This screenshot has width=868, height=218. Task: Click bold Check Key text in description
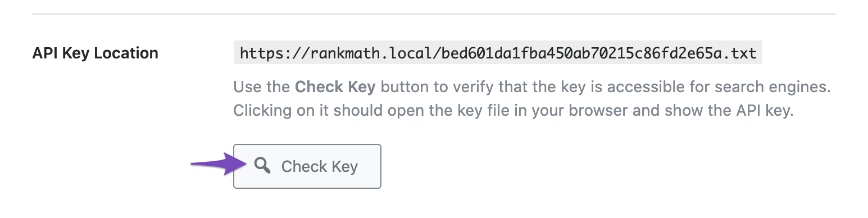tap(335, 88)
